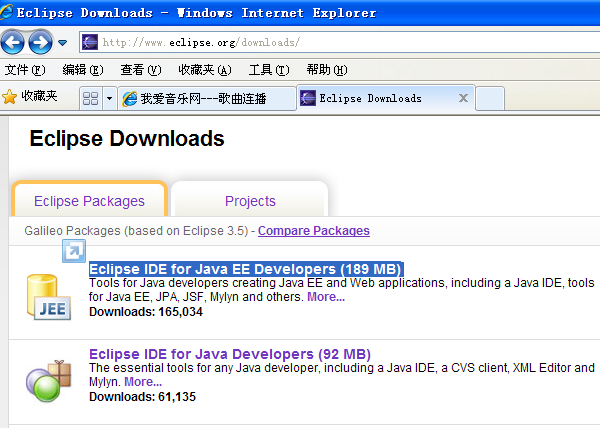This screenshot has height=428, width=600.
Task: Open More... link for Java EE package
Action: pos(326,297)
